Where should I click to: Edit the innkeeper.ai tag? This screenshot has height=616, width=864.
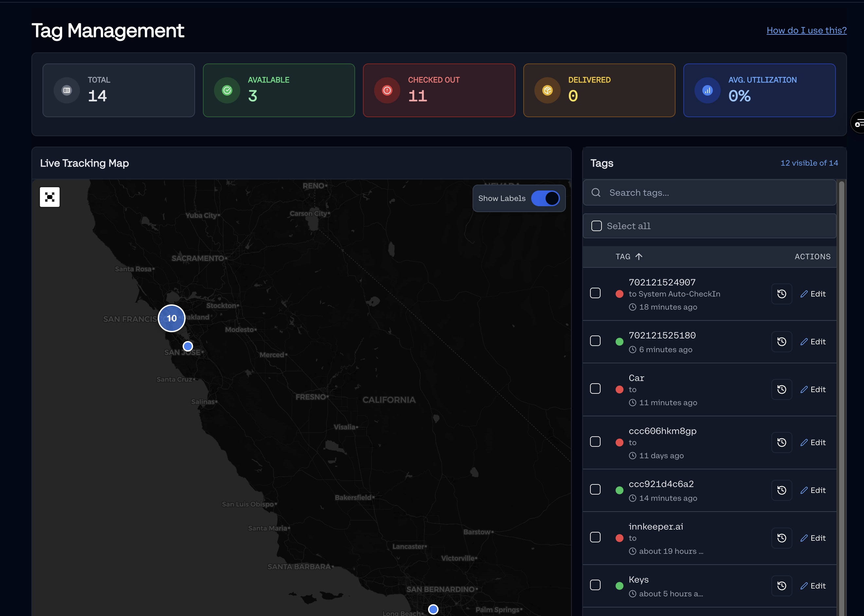point(813,538)
